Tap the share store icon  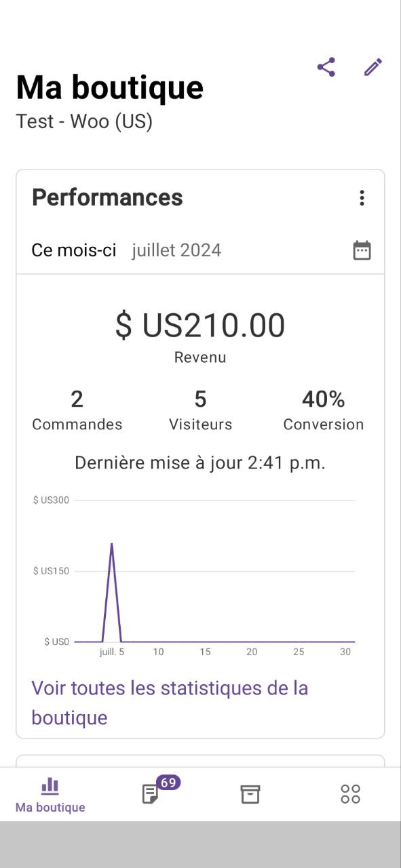point(326,67)
